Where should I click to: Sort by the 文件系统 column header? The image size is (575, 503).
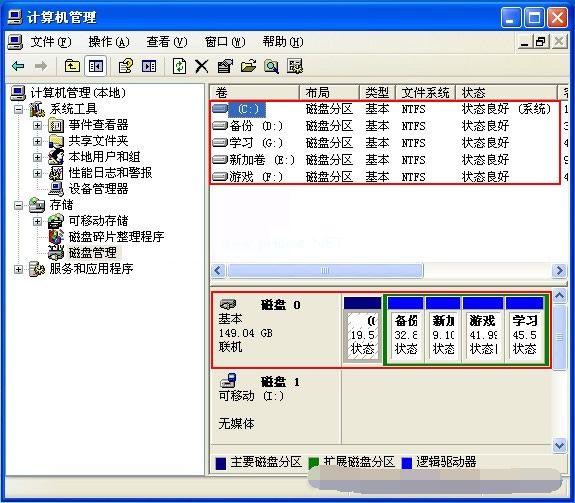pyautogui.click(x=425, y=92)
